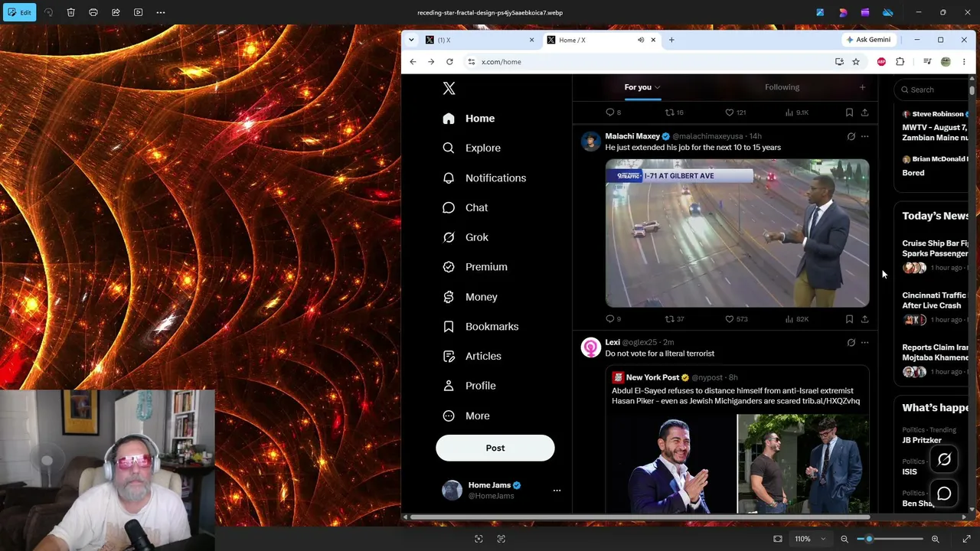Viewport: 980px width, 551px height.
Task: Click the Photos zoom slider handle
Action: point(869,539)
